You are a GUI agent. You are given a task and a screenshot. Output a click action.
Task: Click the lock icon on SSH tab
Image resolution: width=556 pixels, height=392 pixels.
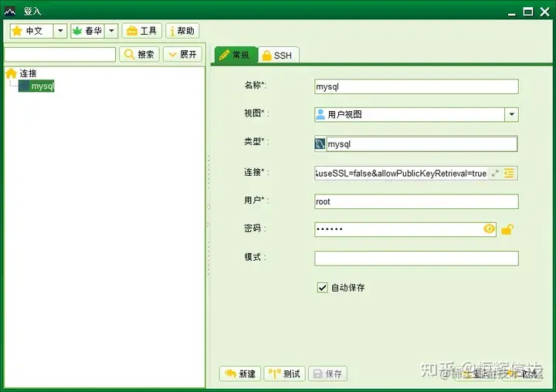pyautogui.click(x=266, y=56)
